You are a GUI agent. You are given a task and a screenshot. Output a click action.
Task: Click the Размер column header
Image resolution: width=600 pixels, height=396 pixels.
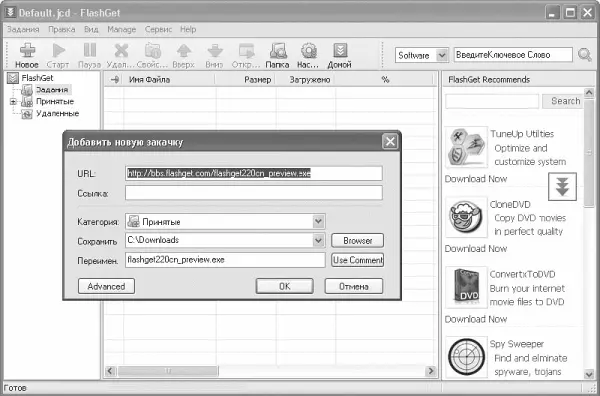[245, 80]
